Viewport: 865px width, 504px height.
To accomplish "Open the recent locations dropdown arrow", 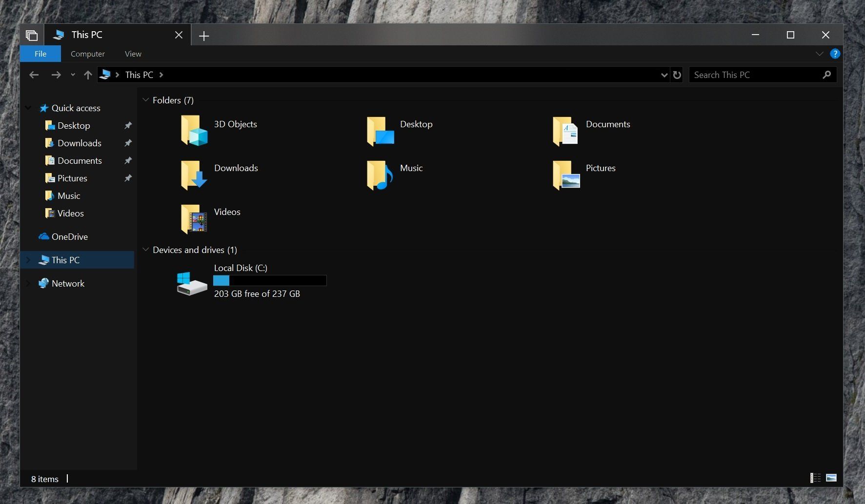I will tap(73, 75).
